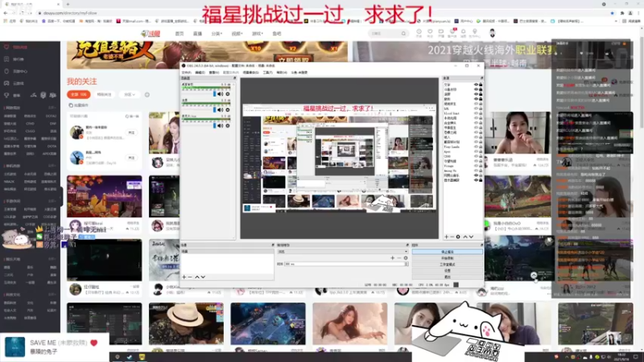Add a source with the sources plus icon
The width and height of the screenshot is (644, 362).
[447, 237]
